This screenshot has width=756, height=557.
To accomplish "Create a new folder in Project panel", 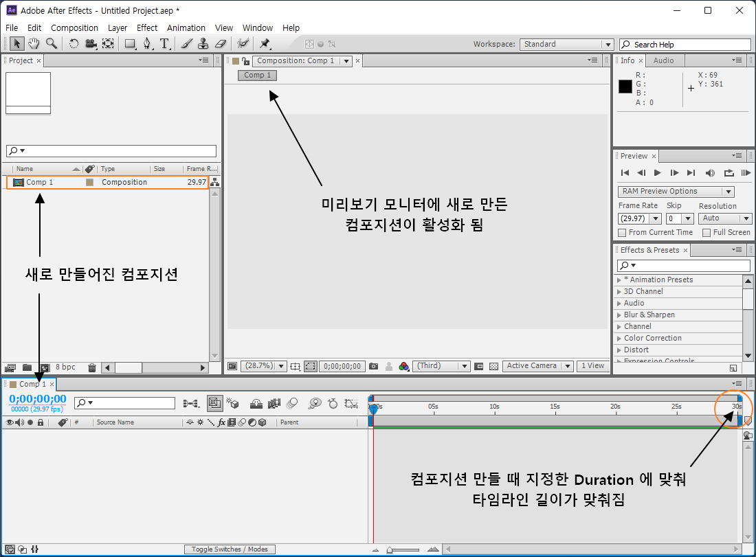I will [27, 367].
